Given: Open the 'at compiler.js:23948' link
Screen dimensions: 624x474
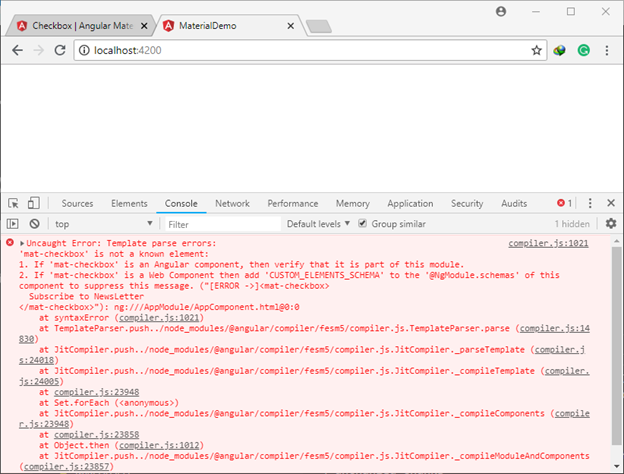Looking at the screenshot, I should (96, 392).
